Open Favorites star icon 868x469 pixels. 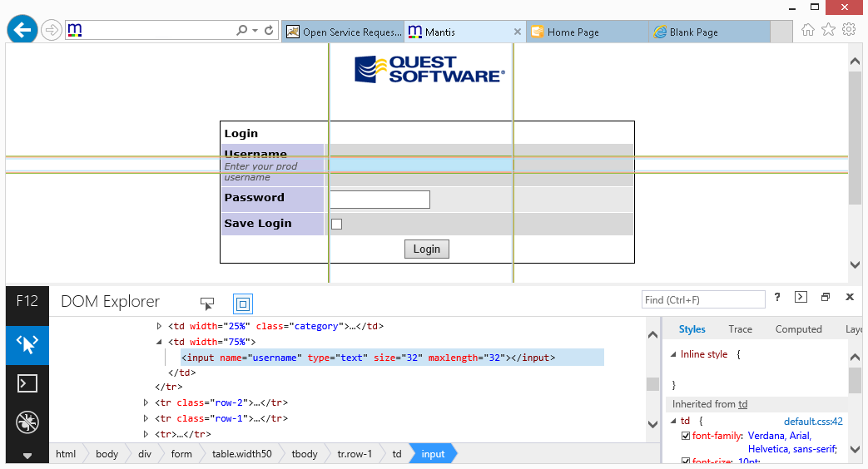(x=828, y=30)
